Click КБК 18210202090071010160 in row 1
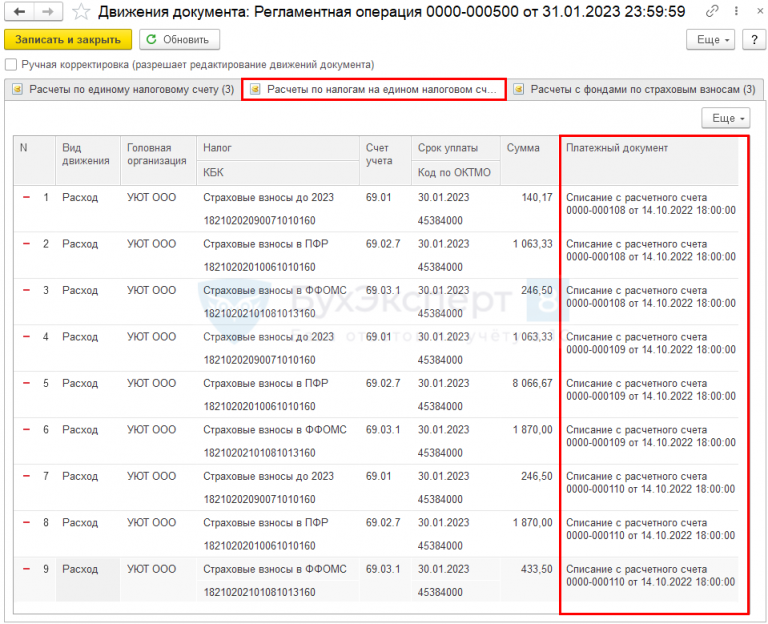Image resolution: width=768 pixels, height=624 pixels. 259,220
